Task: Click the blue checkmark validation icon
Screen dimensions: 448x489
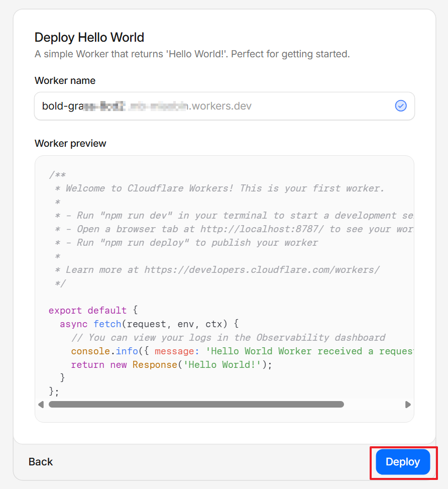Action: pos(401,106)
